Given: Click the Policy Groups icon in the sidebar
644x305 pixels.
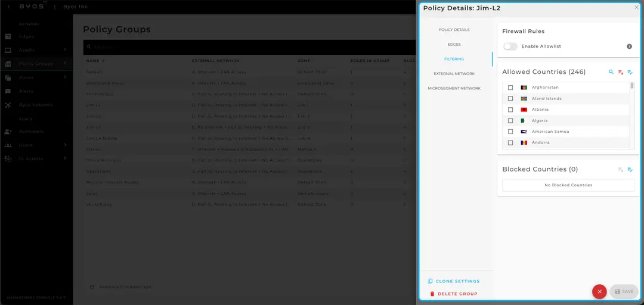Looking at the screenshot, I should tap(8, 64).
